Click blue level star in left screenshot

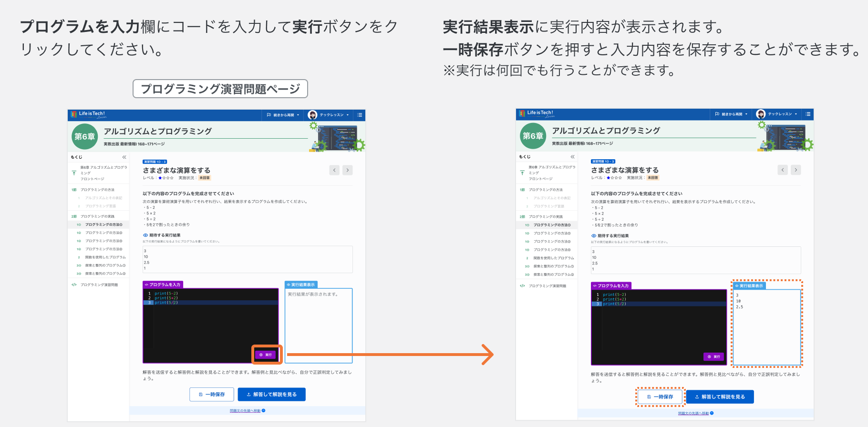[160, 178]
